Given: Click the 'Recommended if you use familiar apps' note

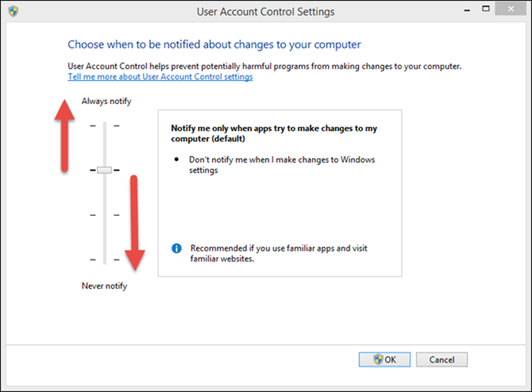Looking at the screenshot, I should (279, 253).
